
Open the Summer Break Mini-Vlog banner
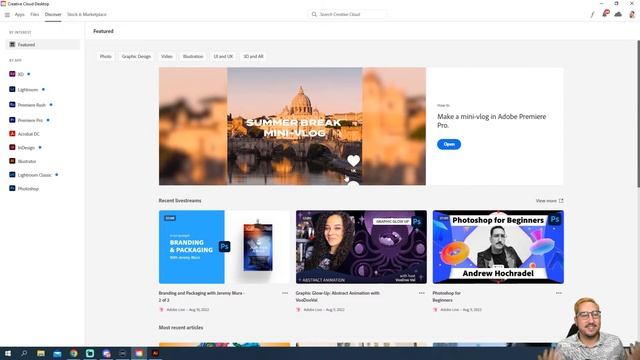click(292, 127)
